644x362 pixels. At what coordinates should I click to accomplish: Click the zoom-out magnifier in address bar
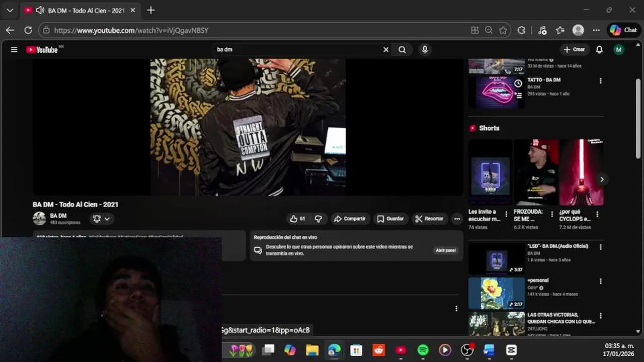click(489, 30)
